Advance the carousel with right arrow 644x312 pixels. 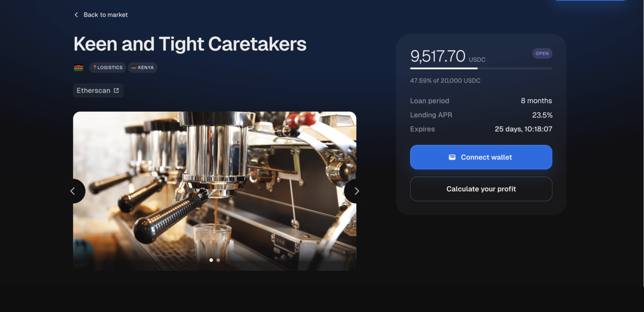(356, 191)
